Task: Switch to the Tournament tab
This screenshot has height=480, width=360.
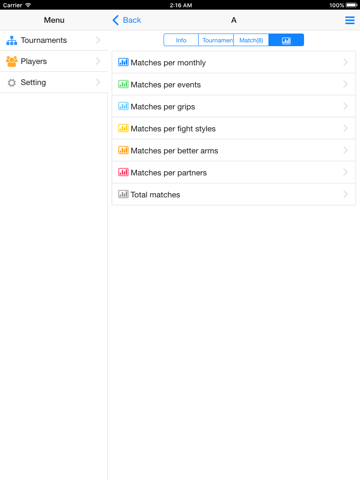Action: [216, 40]
